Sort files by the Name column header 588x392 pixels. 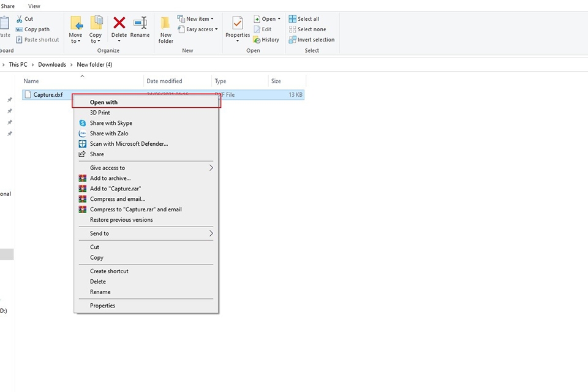[31, 81]
